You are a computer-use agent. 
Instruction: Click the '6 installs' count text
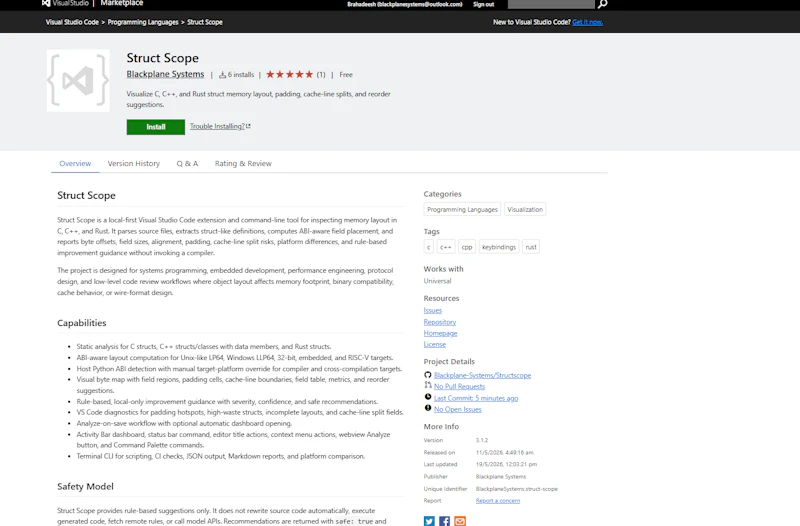241,74
